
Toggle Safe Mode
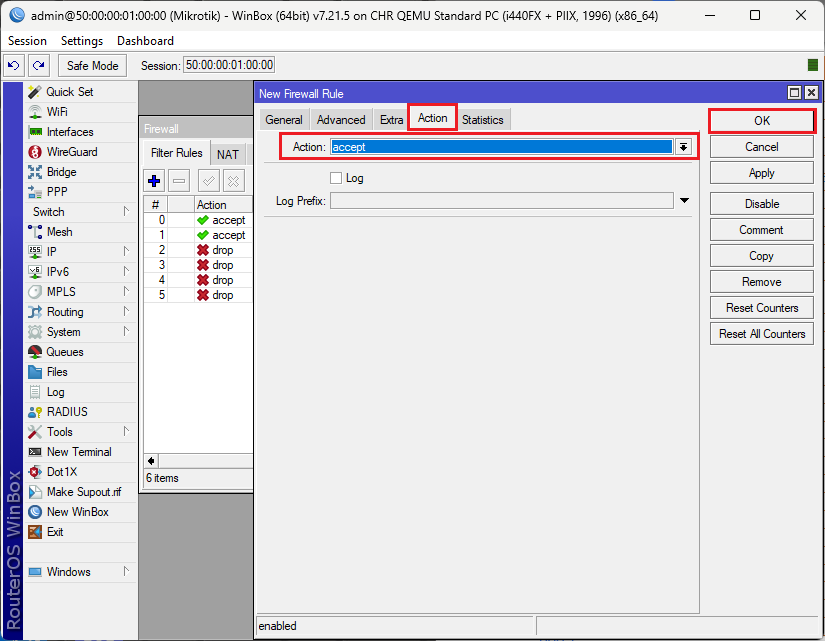tap(93, 65)
